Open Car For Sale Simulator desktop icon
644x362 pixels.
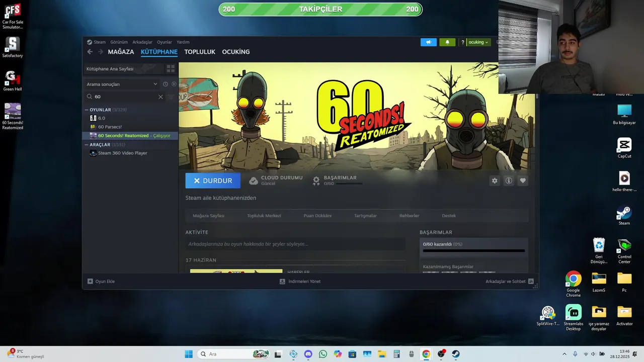point(13,17)
